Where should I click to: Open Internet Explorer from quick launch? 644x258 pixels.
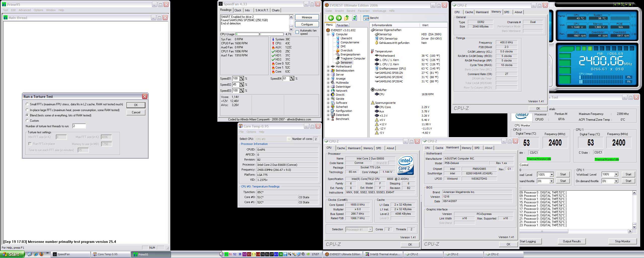point(36,254)
